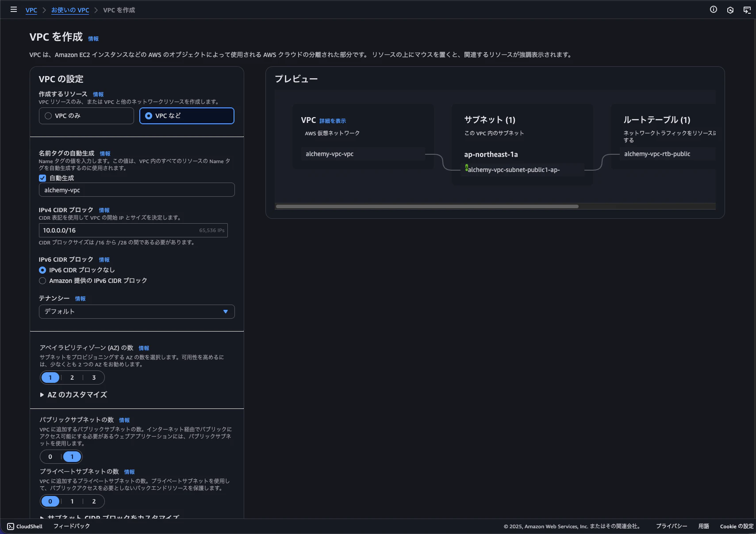Set private subnets count to 1
Viewport: 756px width, 534px height.
pos(72,501)
